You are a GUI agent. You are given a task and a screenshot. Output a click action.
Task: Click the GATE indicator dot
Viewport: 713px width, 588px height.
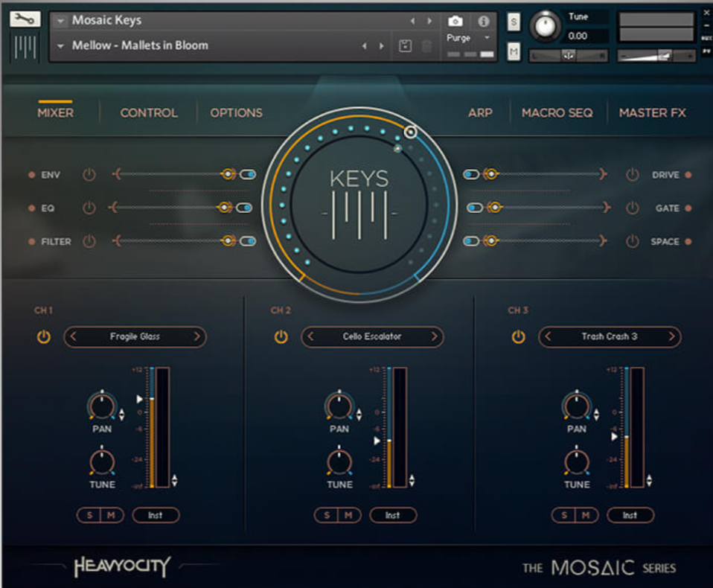tap(688, 208)
